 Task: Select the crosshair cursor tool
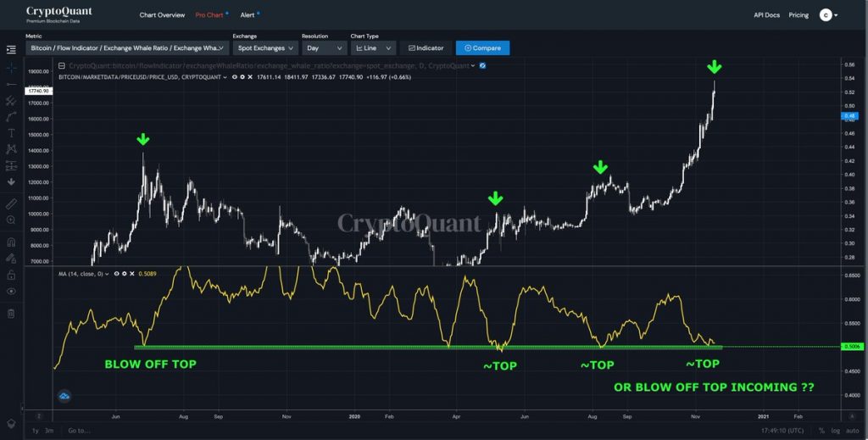click(x=11, y=66)
